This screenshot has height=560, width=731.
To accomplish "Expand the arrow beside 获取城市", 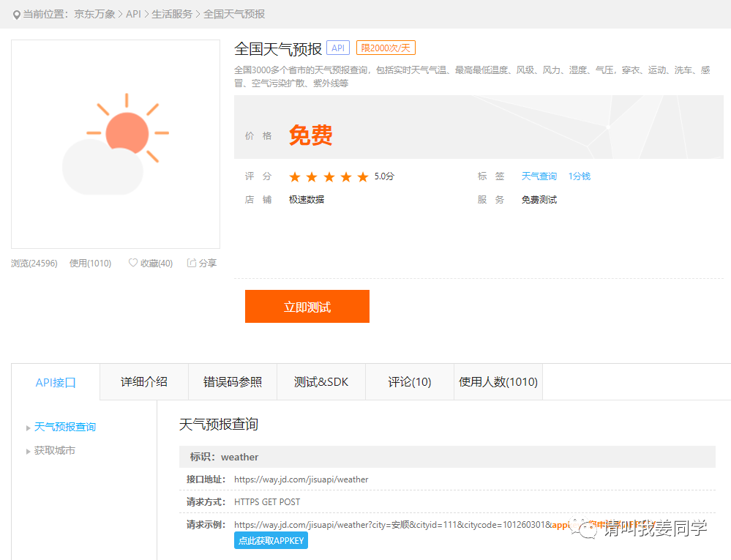I will tap(28, 452).
